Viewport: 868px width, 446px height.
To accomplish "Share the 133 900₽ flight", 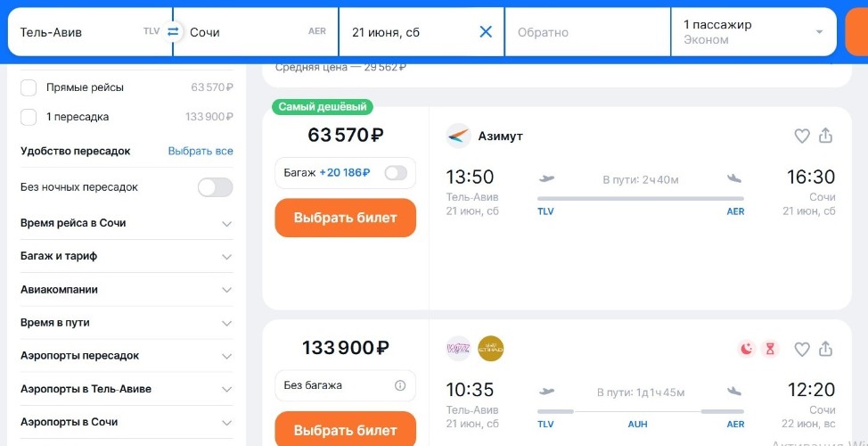I will [825, 349].
